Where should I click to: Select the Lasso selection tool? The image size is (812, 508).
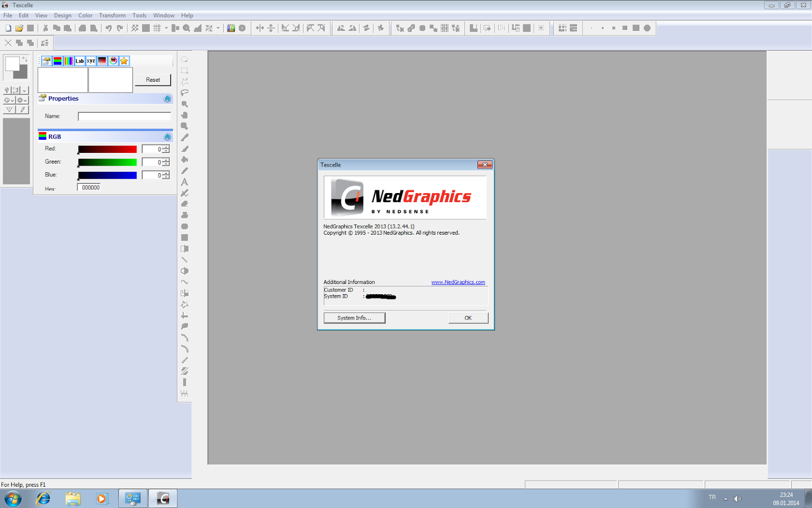pos(185,92)
